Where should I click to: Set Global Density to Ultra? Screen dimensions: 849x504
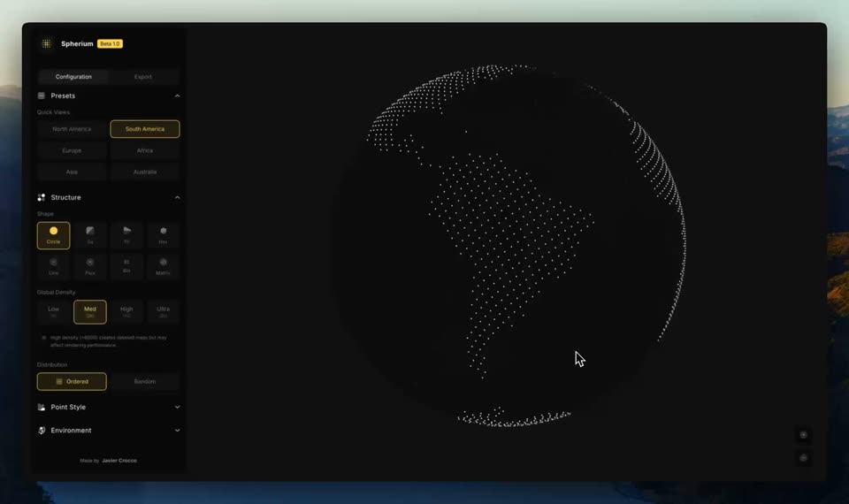163,312
